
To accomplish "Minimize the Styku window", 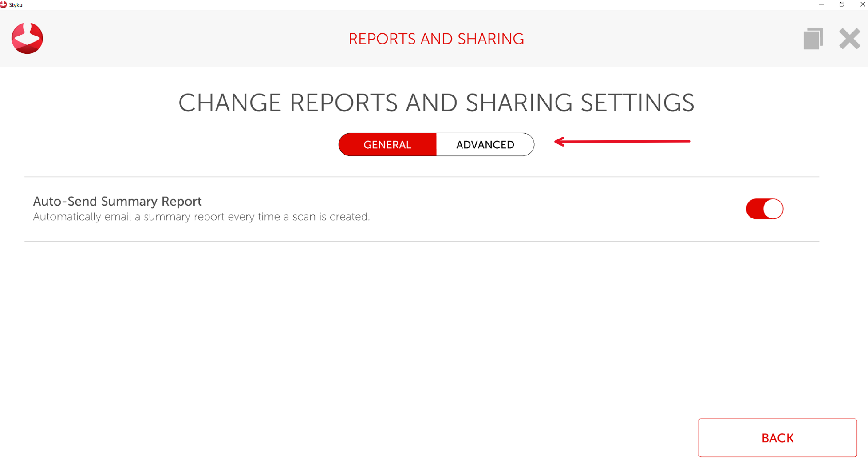I will point(821,4).
